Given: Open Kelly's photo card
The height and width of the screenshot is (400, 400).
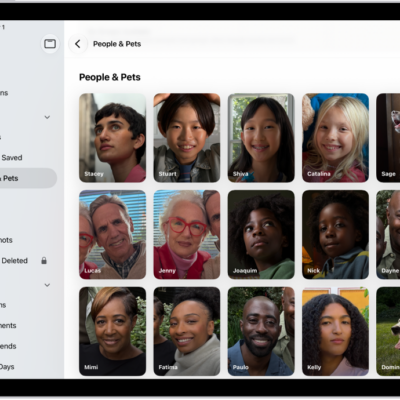Looking at the screenshot, I should pyautogui.click(x=335, y=331).
